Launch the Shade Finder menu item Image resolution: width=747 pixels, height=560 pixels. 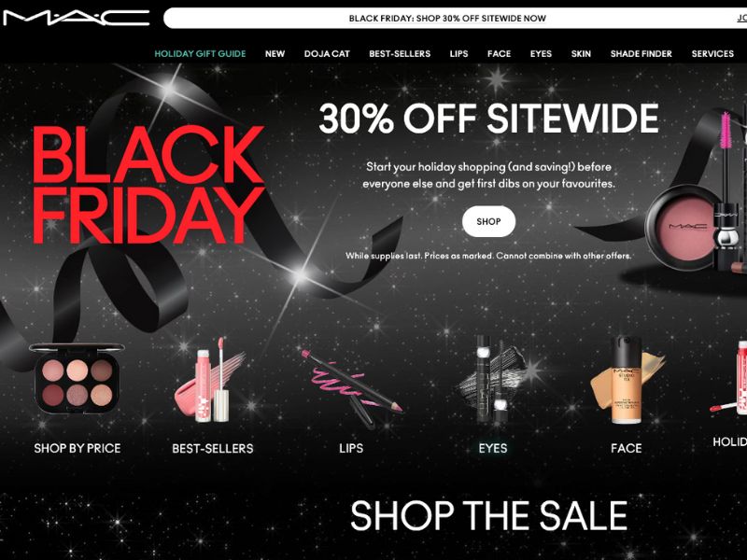(641, 54)
